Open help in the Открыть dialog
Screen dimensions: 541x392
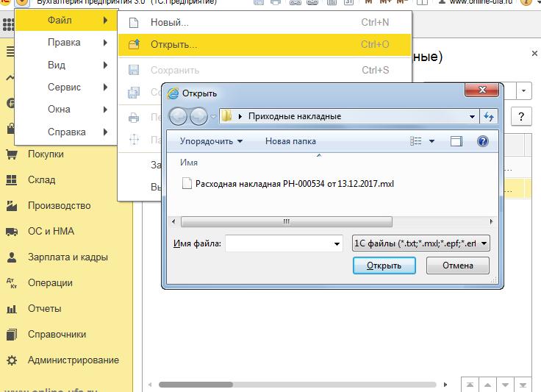483,140
